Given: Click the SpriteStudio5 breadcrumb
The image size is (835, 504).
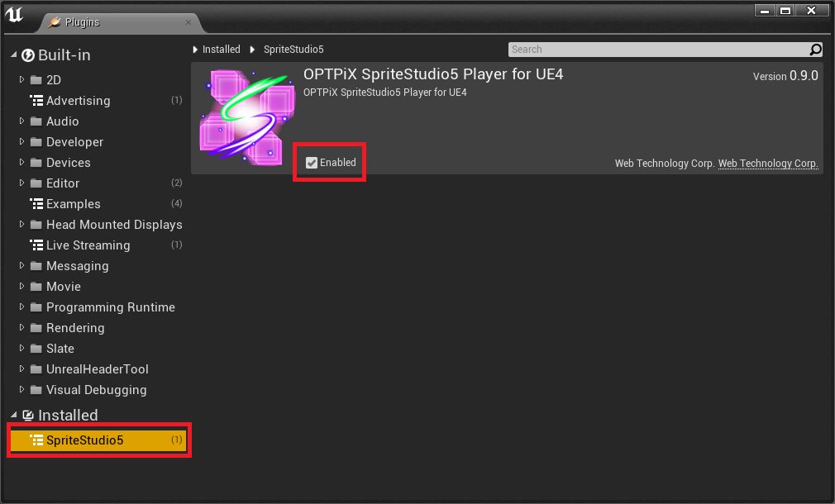Looking at the screenshot, I should point(293,50).
